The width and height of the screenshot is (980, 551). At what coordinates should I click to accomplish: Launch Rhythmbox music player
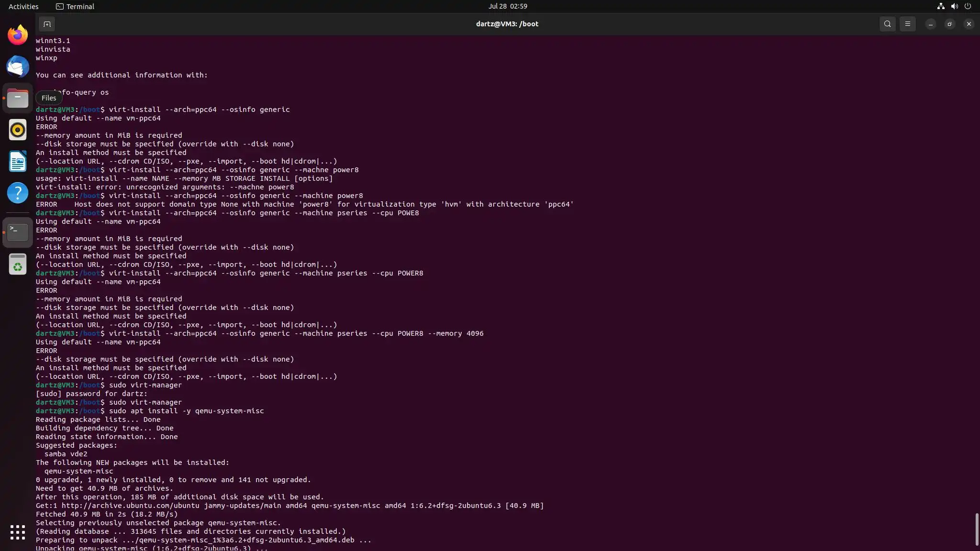coord(18,130)
